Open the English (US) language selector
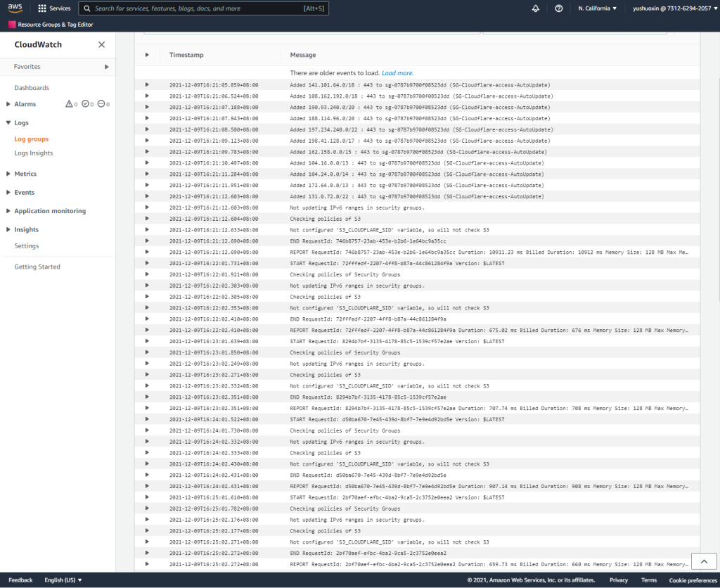This screenshot has height=588, width=720. pos(63,580)
